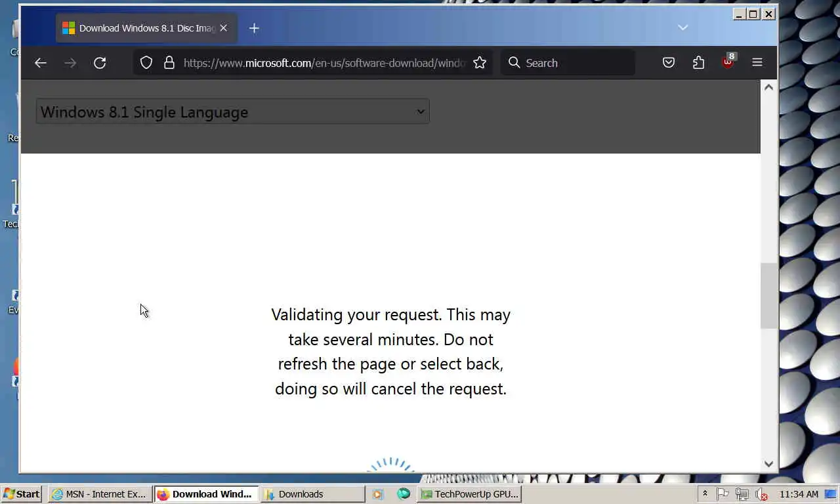Expand the list all tabs chevron
This screenshot has height=504, width=840.
(683, 28)
